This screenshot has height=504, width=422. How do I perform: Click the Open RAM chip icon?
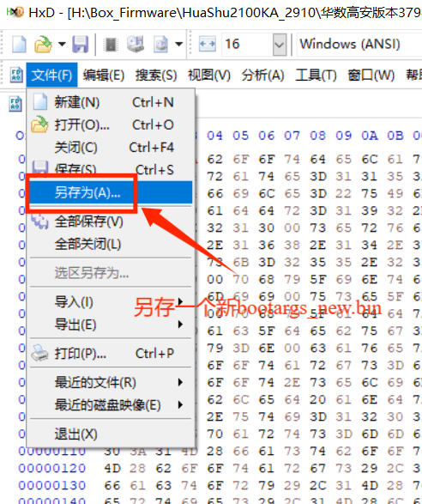click(x=111, y=44)
